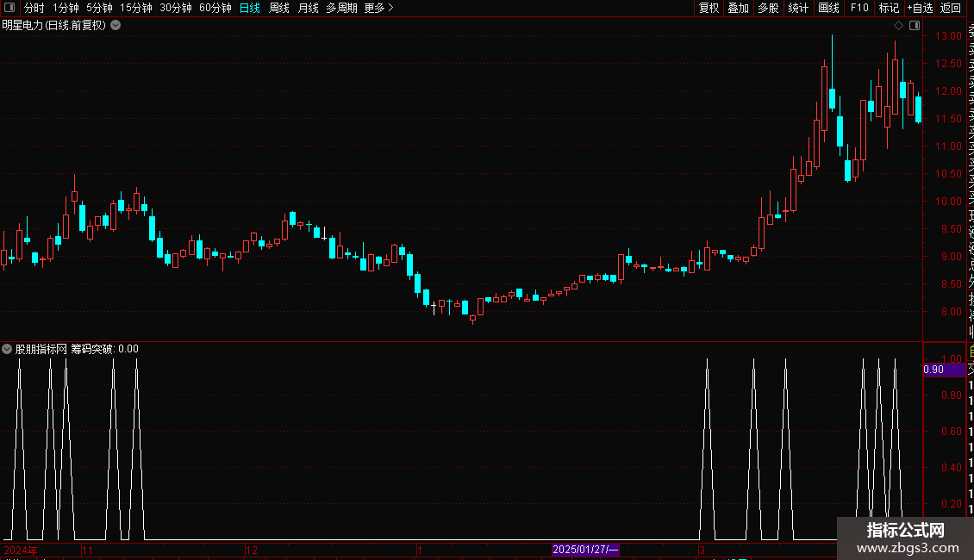Click the panel layout icon at top-left

(x=9, y=8)
